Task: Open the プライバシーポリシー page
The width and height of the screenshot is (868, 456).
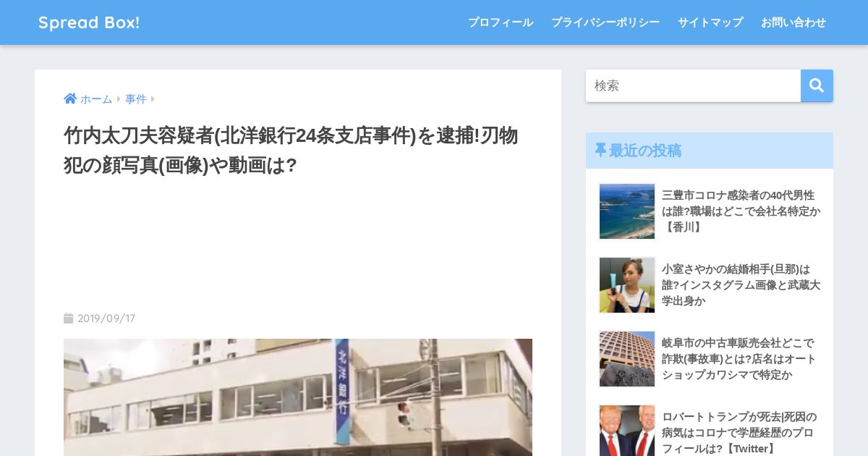Action: point(605,22)
